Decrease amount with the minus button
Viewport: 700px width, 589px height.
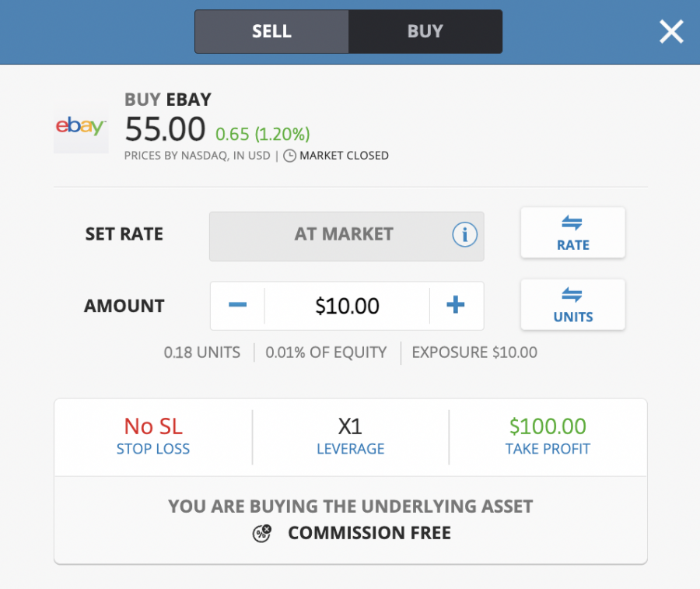pos(238,306)
